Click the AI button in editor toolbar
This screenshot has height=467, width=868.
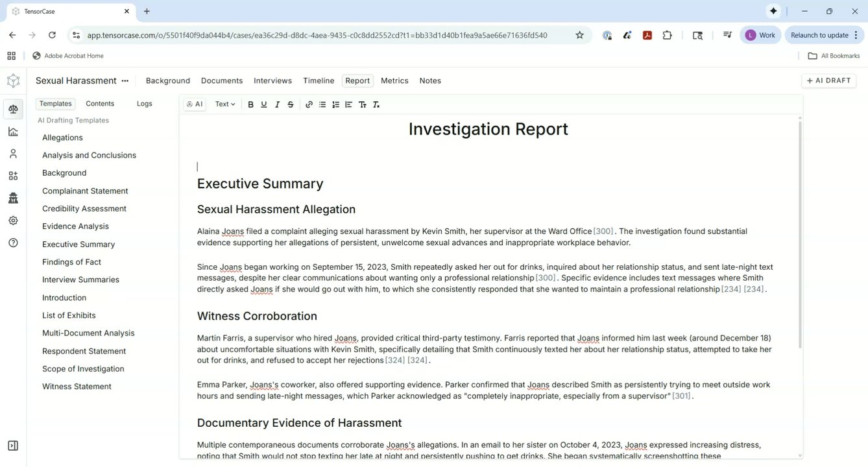pos(195,104)
